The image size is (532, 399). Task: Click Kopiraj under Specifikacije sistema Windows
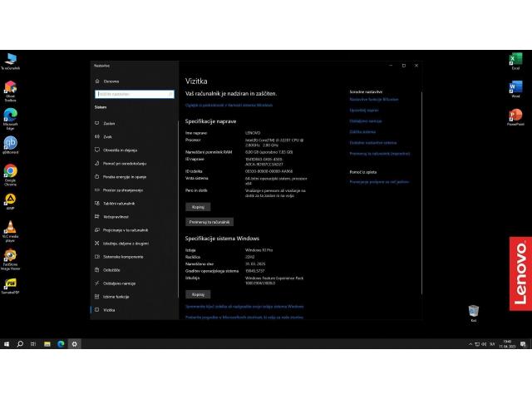(198, 294)
